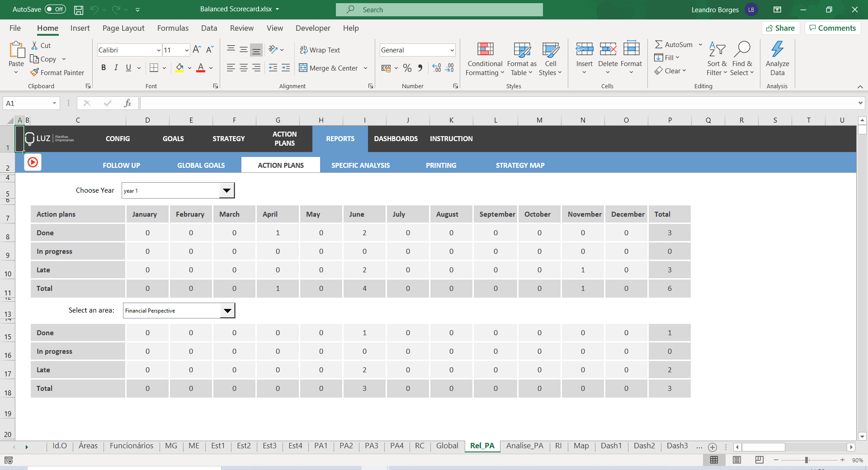
Task: Enable Wrap Text
Action: tap(320, 50)
